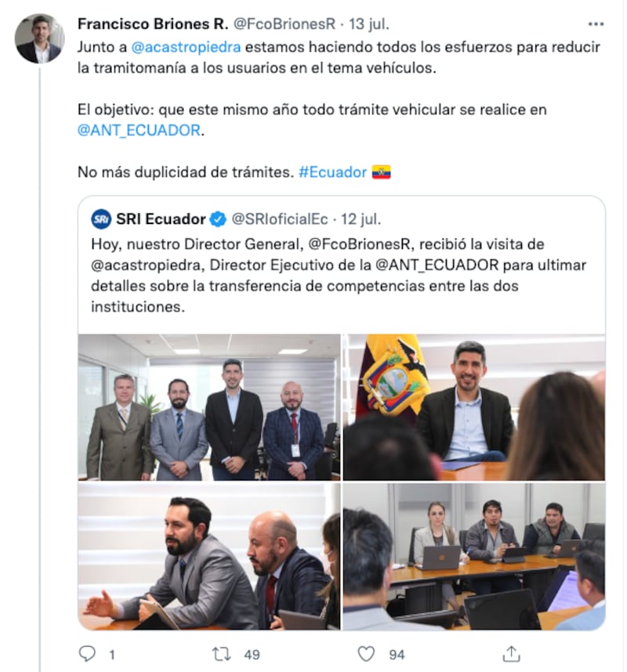The width and height of the screenshot is (627, 672).
Task: Open the share upload icon
Action: click(511, 653)
